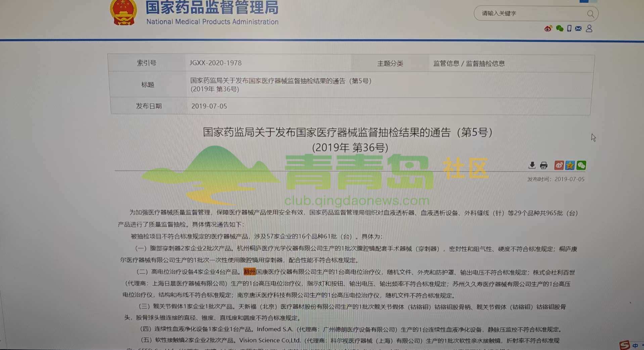The width and height of the screenshot is (644, 350).
Task: Click the Sogou input method S icon
Action: [625, 345]
